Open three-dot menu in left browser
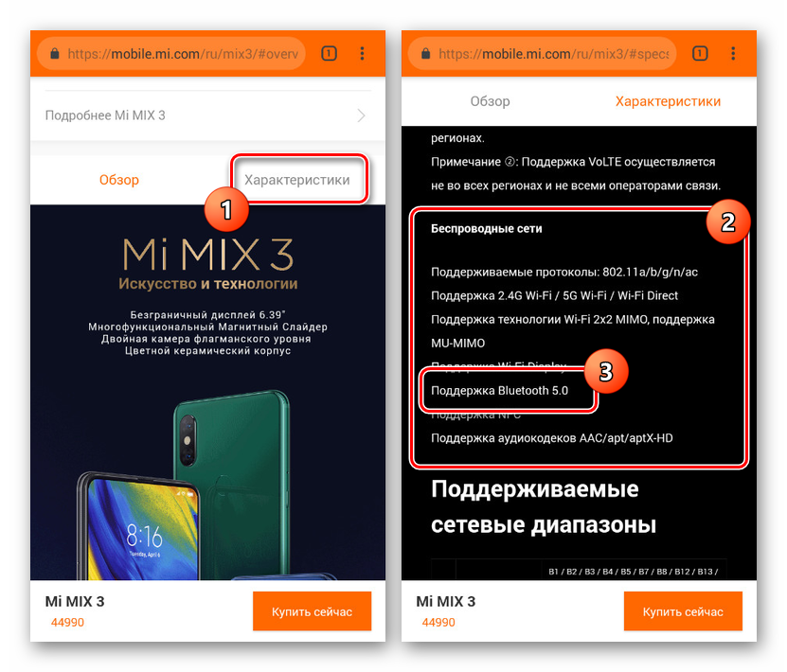The height and width of the screenshot is (672, 787). coord(362,53)
